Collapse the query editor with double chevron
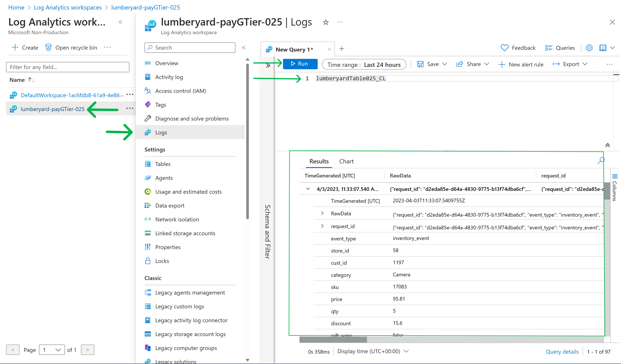Image resolution: width=621 pixels, height=364 pixels. click(x=607, y=145)
